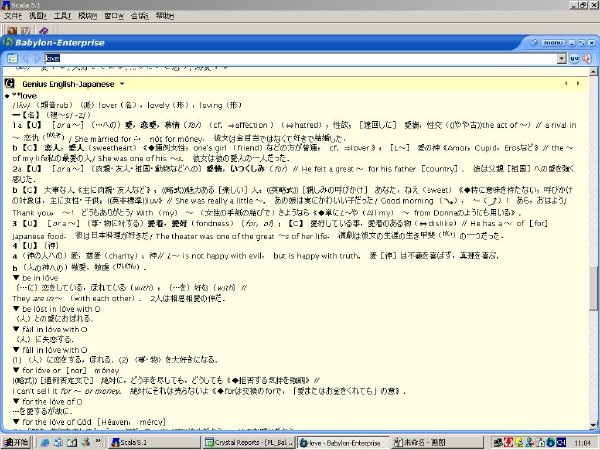Open the Babylon menu button
Viewport: 600px width, 450px height.
point(553,42)
